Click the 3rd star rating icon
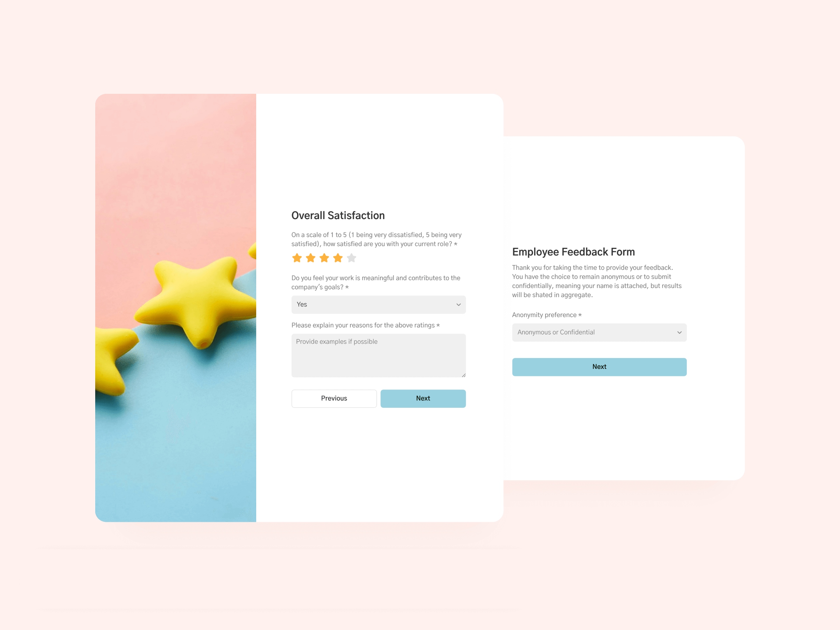The height and width of the screenshot is (630, 840). pos(323,258)
